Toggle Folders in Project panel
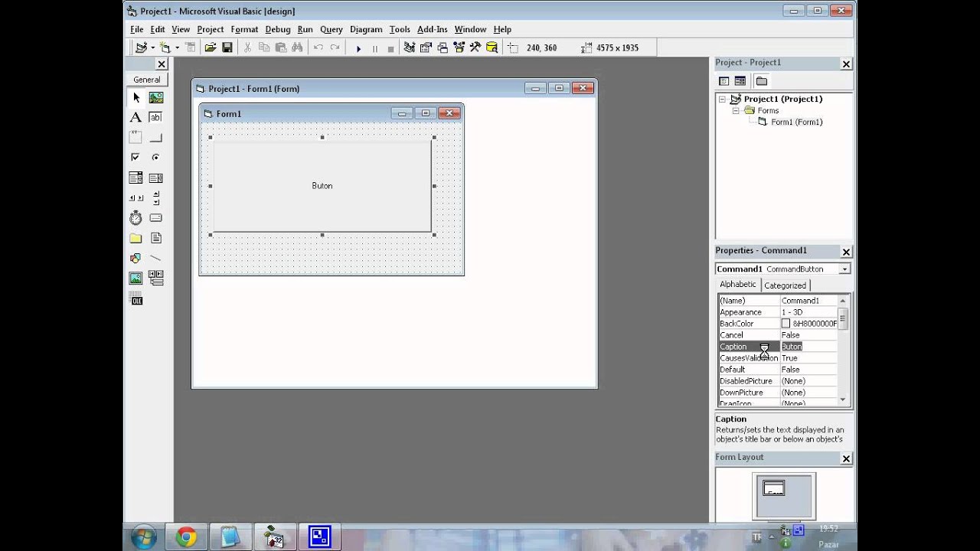 click(x=761, y=81)
